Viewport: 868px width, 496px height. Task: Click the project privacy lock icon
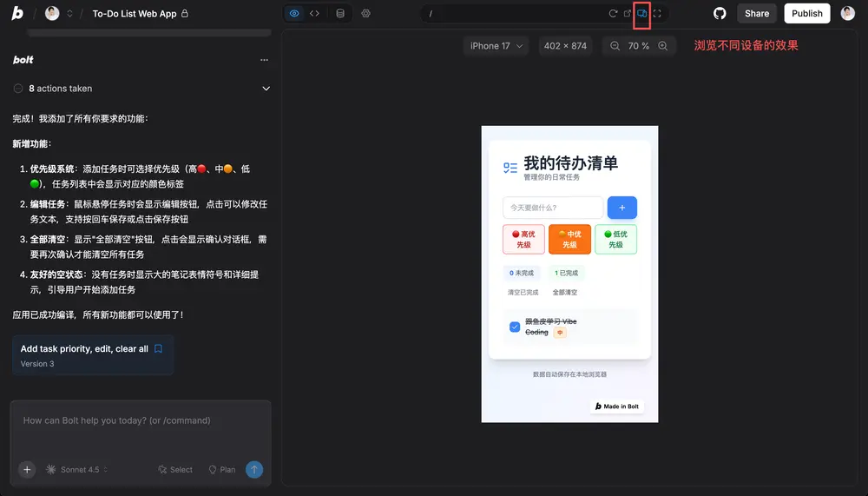(x=185, y=13)
